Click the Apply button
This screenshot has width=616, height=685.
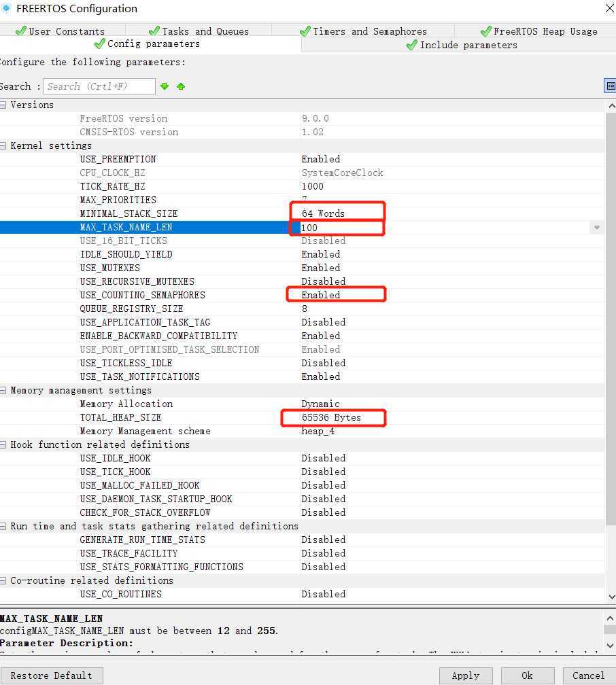pos(466,675)
